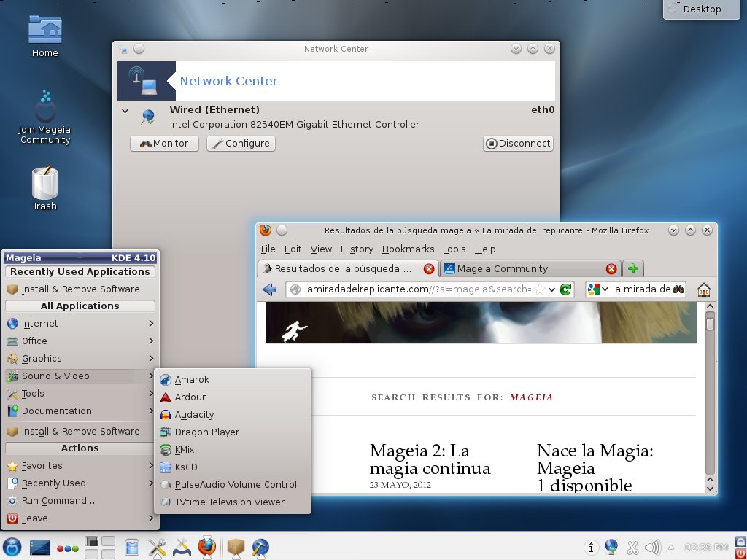Close the Mageia Community tab
Screen dimensions: 747x560
pyautogui.click(x=611, y=269)
